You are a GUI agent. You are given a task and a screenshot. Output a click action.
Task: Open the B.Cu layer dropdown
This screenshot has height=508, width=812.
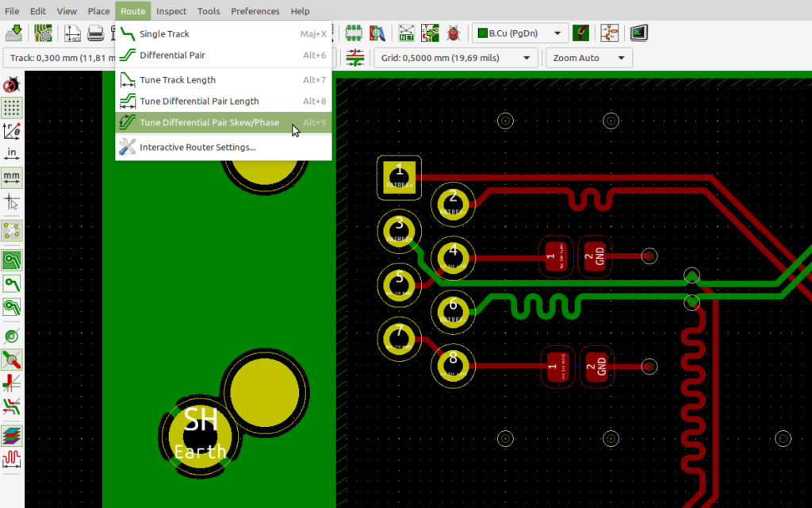(520, 33)
